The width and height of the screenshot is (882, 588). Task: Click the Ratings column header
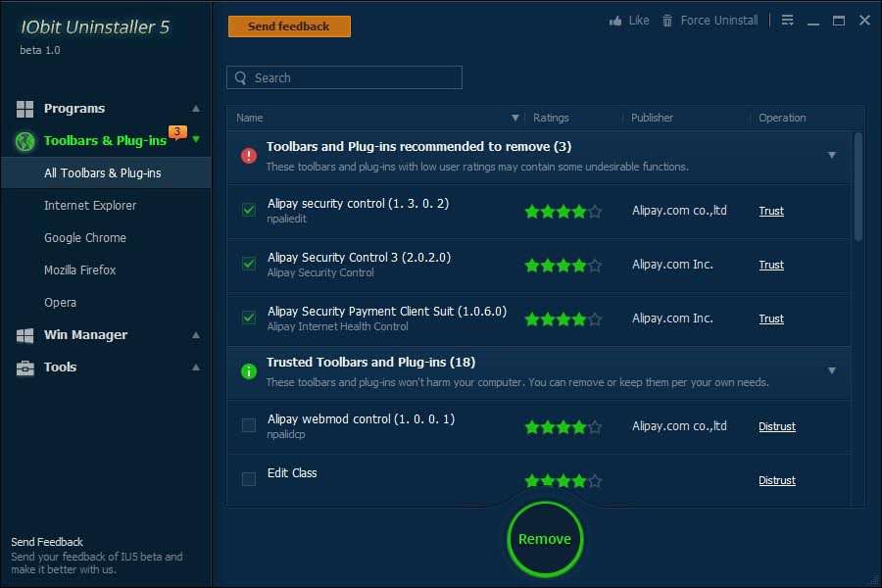coord(551,118)
